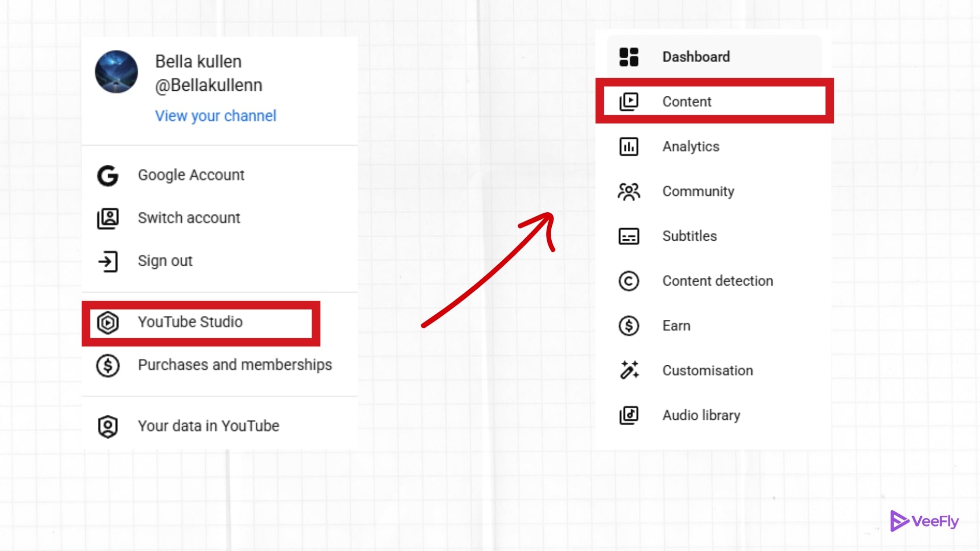Open View your channel link
980x551 pixels.
pyautogui.click(x=215, y=116)
